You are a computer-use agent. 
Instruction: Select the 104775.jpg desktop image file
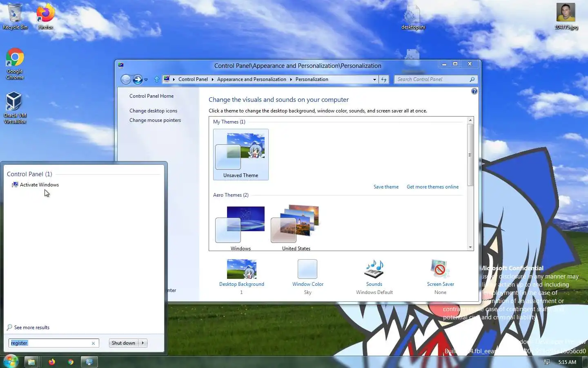(566, 16)
